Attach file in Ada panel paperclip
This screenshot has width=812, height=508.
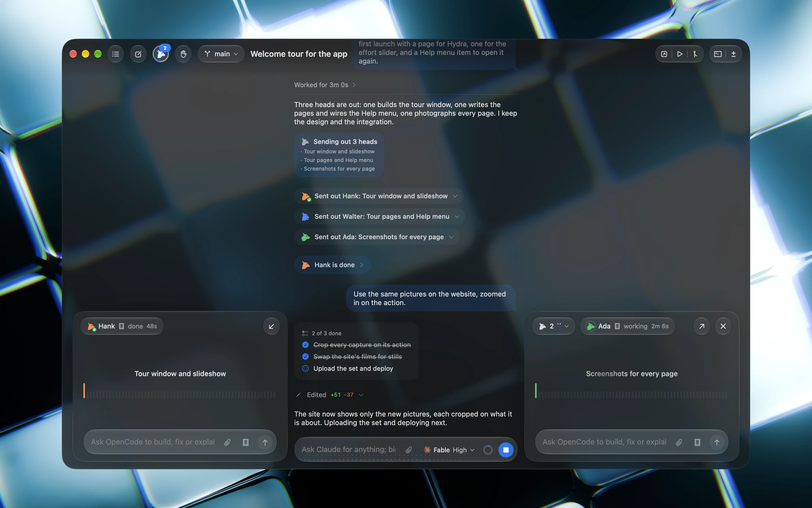679,442
